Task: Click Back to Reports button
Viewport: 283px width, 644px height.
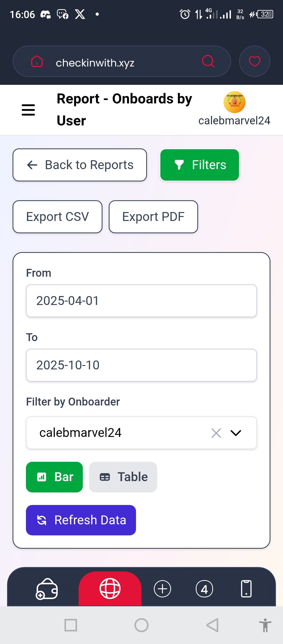Action: 80,165
